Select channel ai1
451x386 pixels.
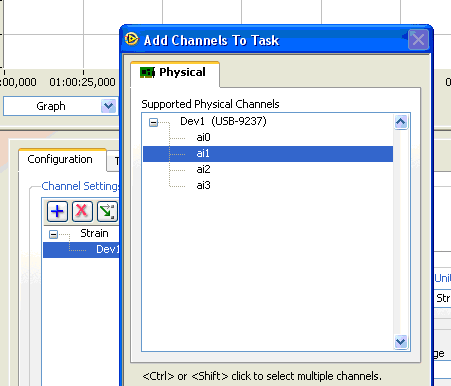click(x=268, y=154)
